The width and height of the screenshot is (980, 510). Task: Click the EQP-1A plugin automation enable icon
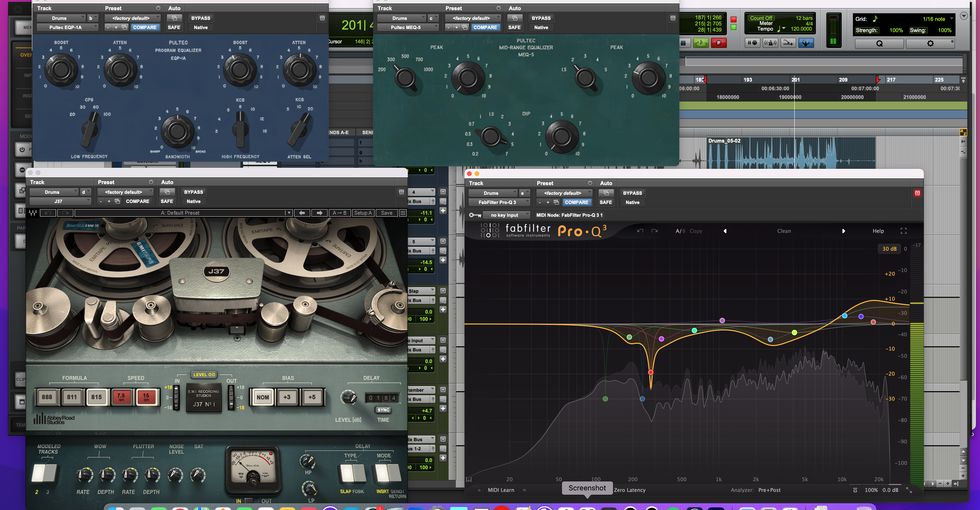pyautogui.click(x=175, y=18)
